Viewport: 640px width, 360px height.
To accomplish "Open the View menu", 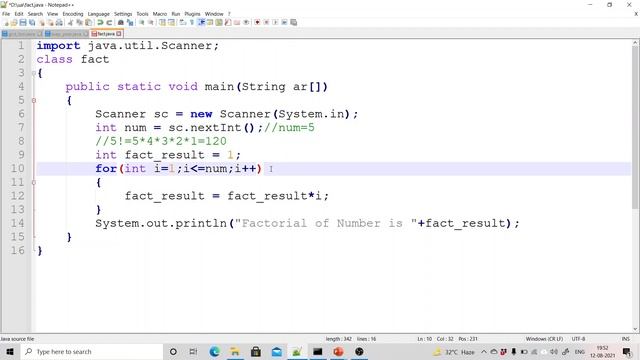I will [x=52, y=14].
